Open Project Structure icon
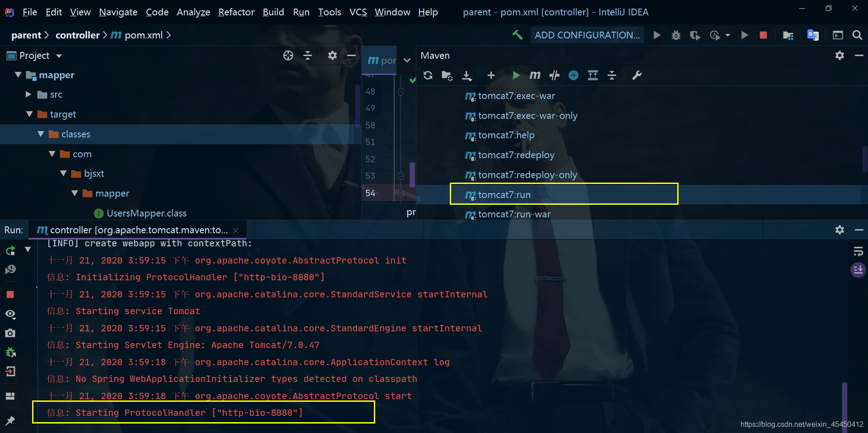The image size is (868, 433). click(788, 35)
